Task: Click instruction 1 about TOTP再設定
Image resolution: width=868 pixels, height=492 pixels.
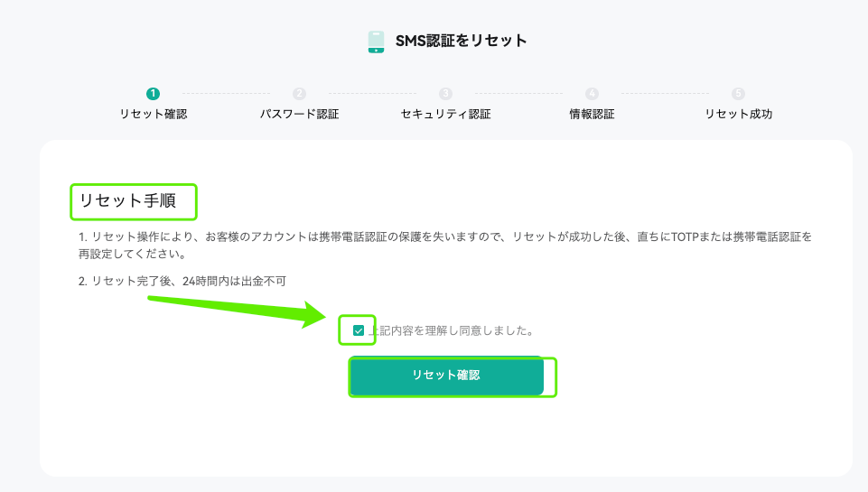Action: [445, 246]
